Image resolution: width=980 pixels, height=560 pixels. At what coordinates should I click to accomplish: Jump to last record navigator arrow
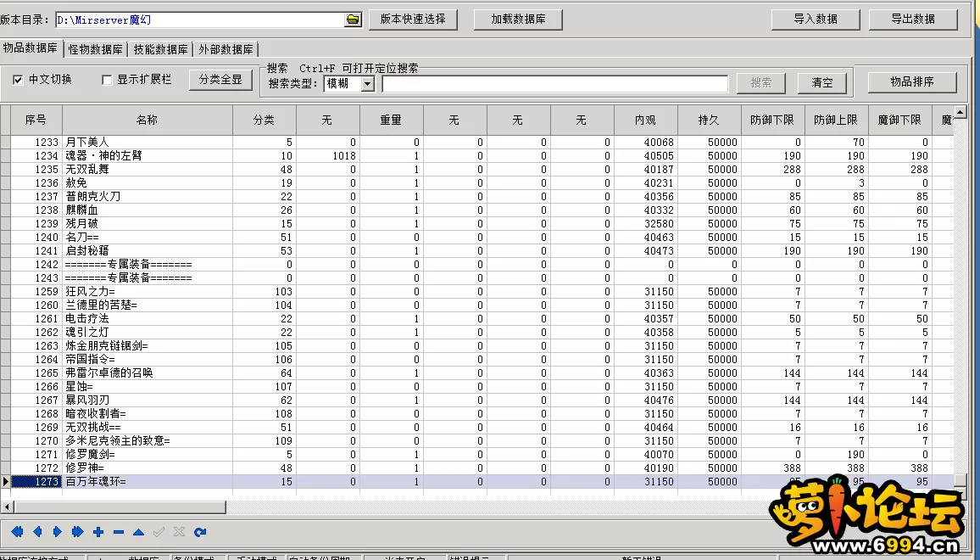click(77, 532)
